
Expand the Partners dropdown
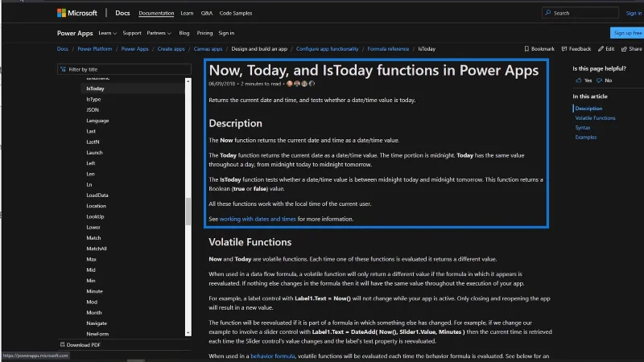pos(159,33)
